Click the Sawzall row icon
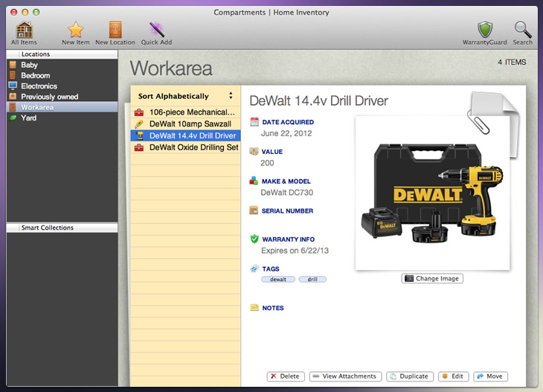This screenshot has width=543, height=392. tap(139, 124)
